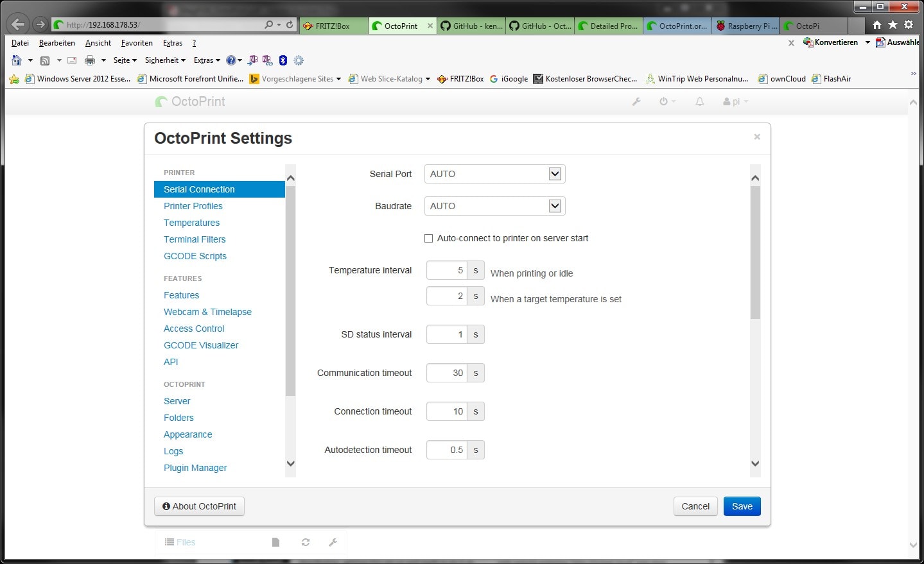924x564 pixels.
Task: Click the OneNote Linked Notes icon
Action: tap(267, 60)
